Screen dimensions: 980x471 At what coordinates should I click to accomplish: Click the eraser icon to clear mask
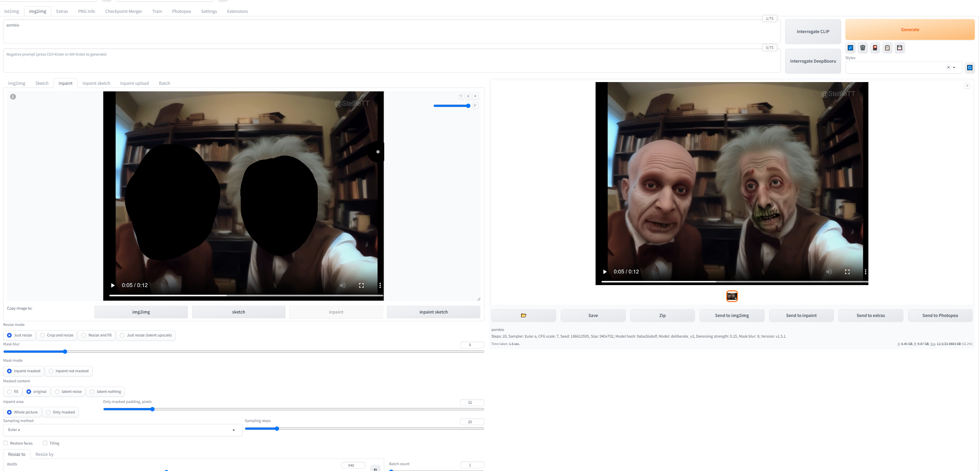coord(468,96)
